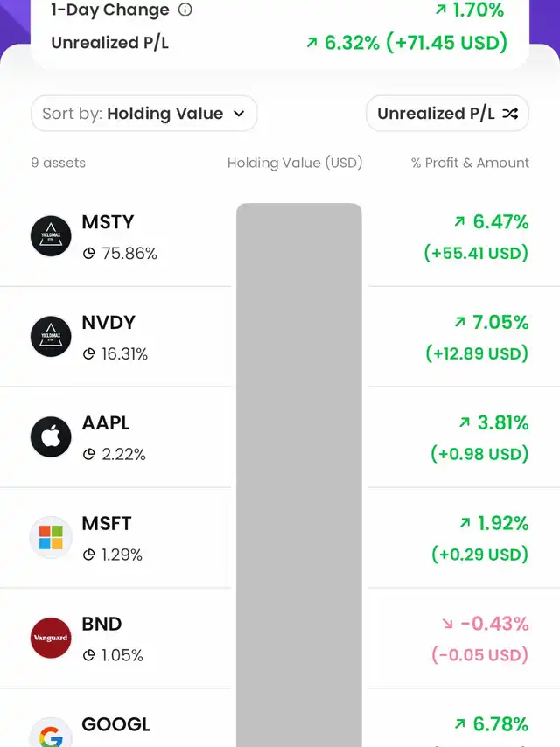Tap the % Profit & Amount column header
Viewport: 560px width, 747px height.
[x=470, y=163]
